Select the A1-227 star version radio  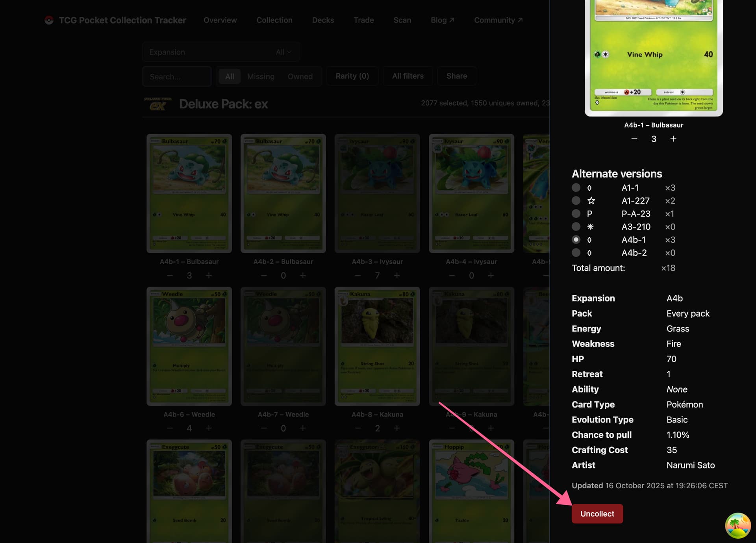(576, 200)
